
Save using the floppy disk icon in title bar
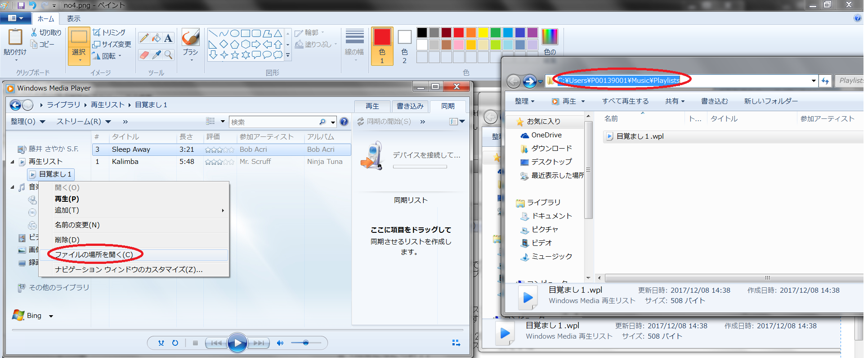tap(21, 5)
